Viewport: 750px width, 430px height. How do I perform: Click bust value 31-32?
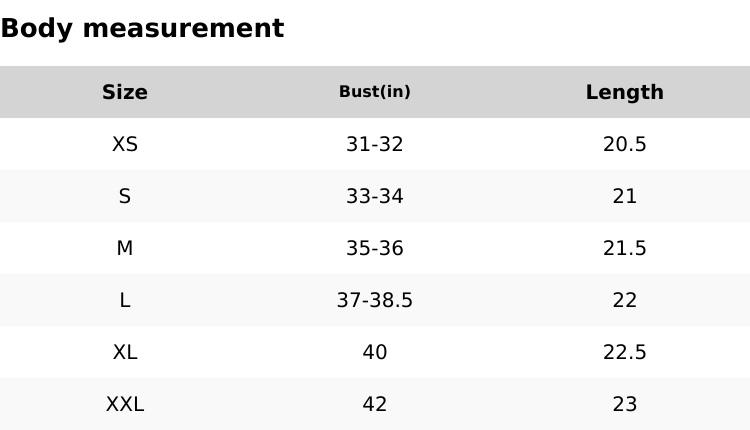click(x=375, y=144)
